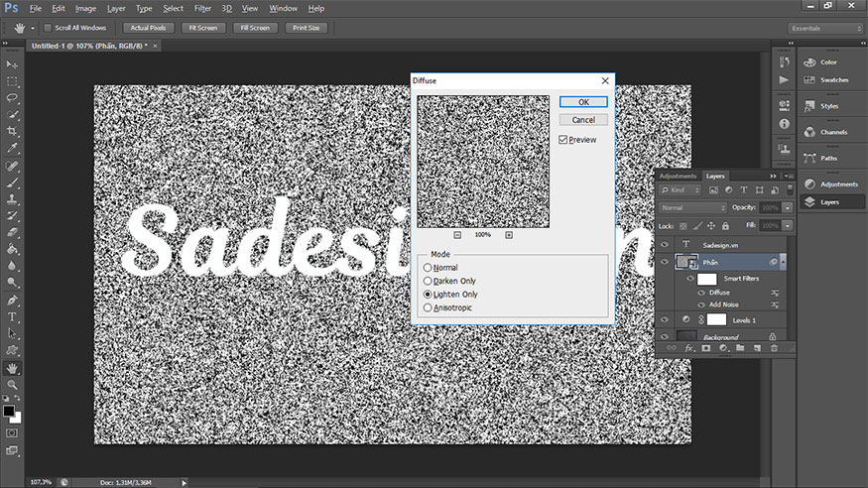Select the Clone Stamp tool

point(12,199)
